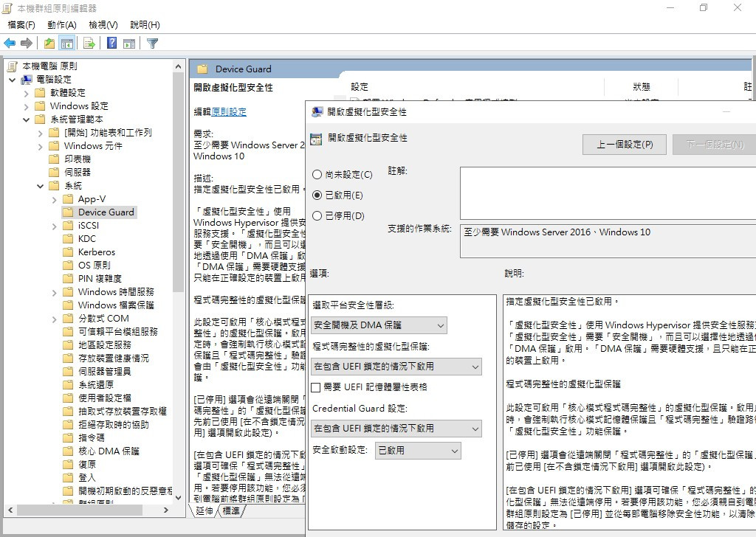Viewport: 756px width, 537px height.
Task: Click the Up one level folder icon
Action: 49,44
